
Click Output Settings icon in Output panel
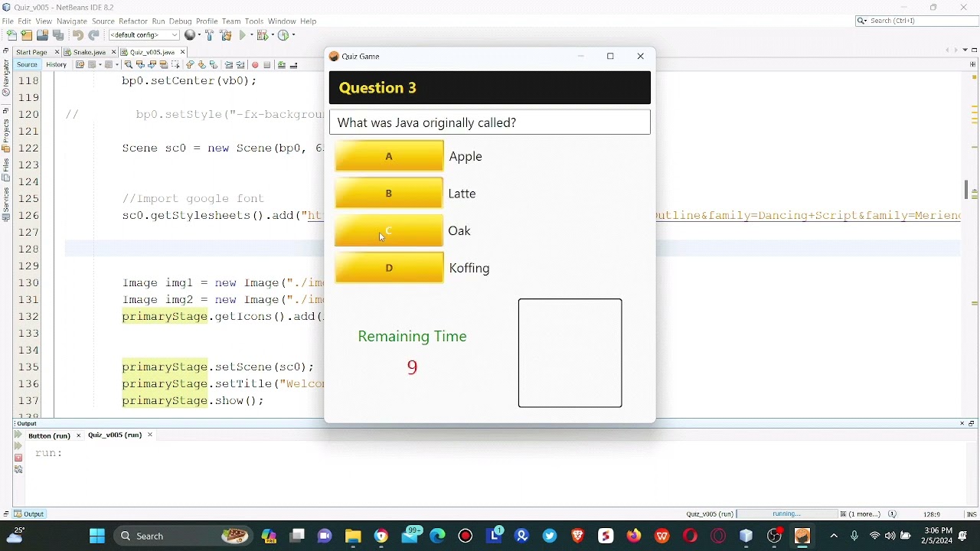pyautogui.click(x=18, y=469)
